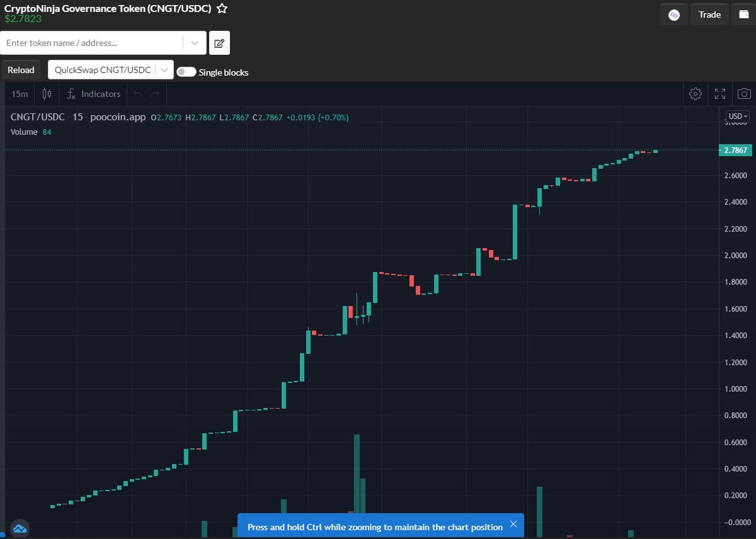Screen dimensions: 756x539
Task: Open the QuickSwap CNGT/USDC pair dropdown
Action: (x=111, y=70)
